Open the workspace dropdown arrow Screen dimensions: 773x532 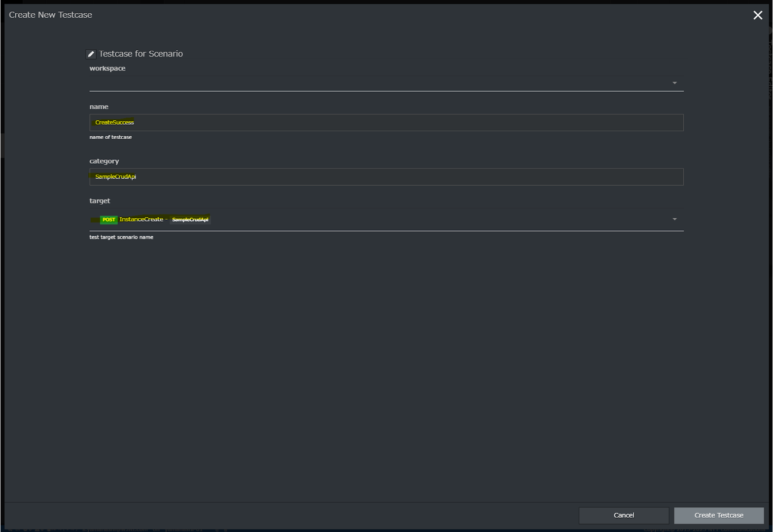(x=674, y=83)
